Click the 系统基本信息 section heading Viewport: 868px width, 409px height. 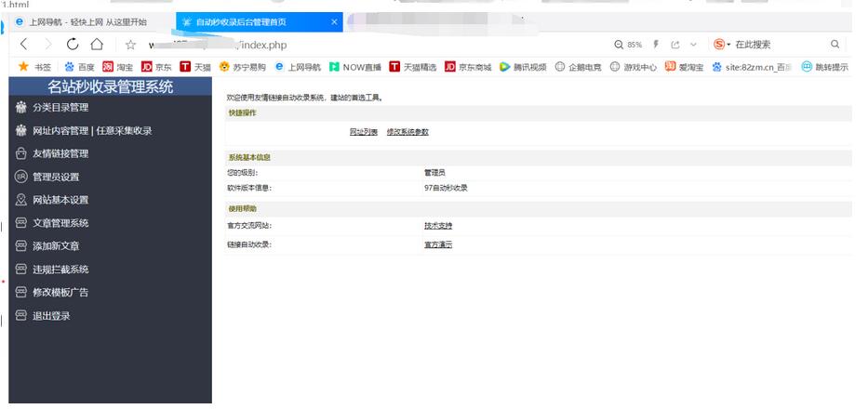click(x=249, y=158)
